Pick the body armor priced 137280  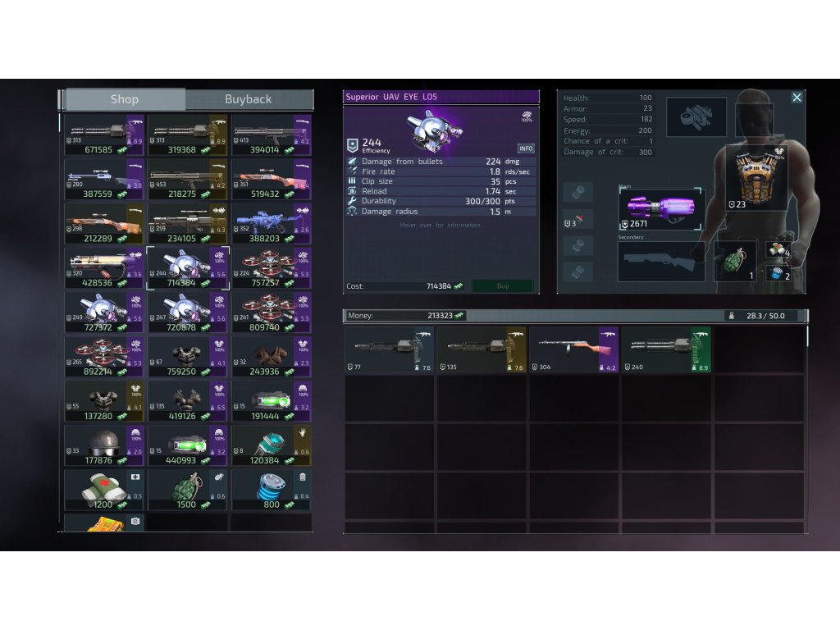tap(104, 401)
